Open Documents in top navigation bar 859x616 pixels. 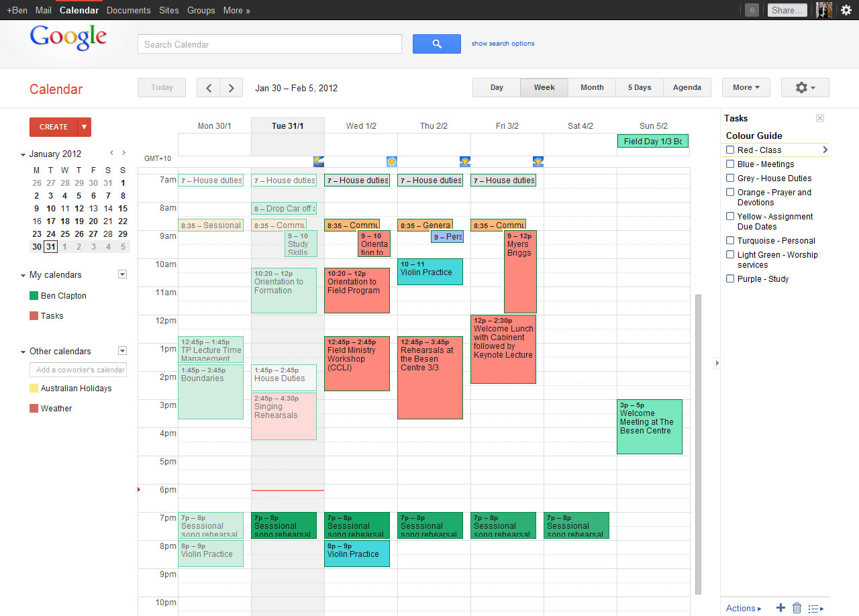click(x=128, y=10)
